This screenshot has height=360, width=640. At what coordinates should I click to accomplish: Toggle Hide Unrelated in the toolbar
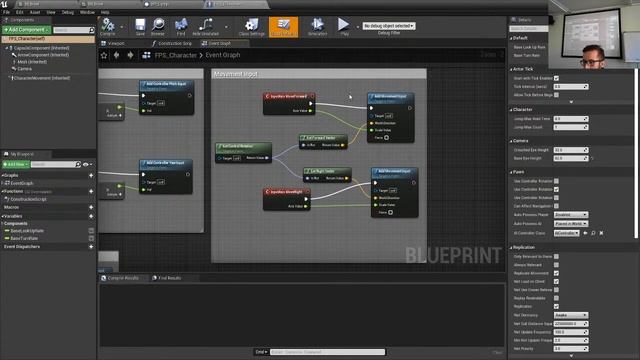(205, 25)
